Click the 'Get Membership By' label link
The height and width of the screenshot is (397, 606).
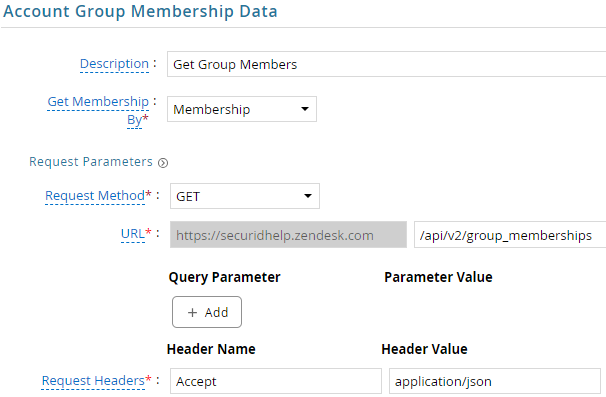click(98, 111)
